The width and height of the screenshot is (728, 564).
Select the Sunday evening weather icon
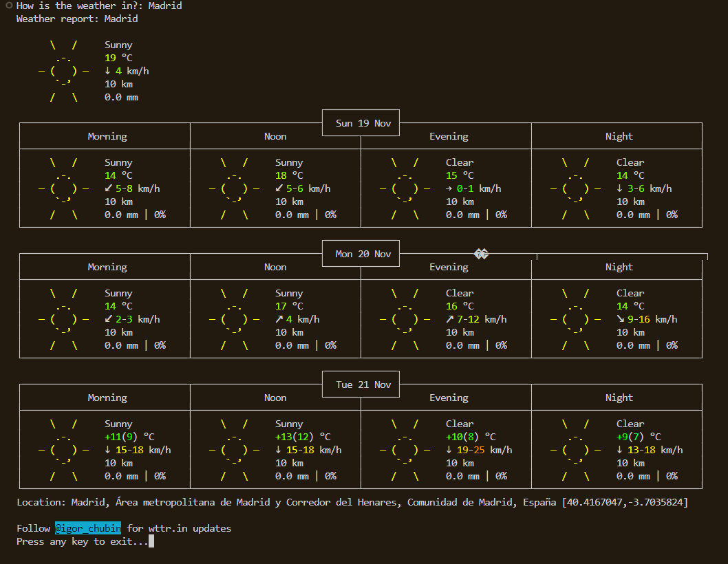(x=405, y=188)
